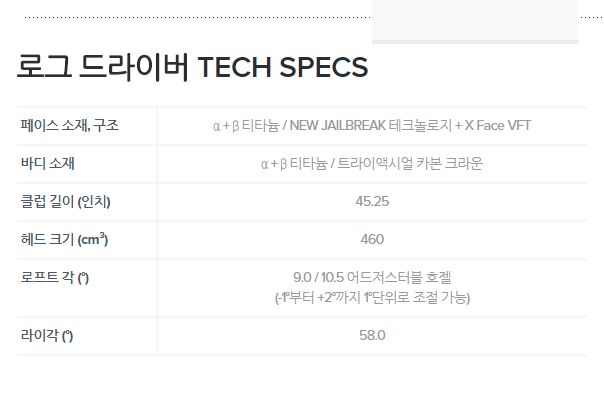This screenshot has height=412, width=604.
Task: Select the 클럽 길이 (인치) label
Action: 66,202
